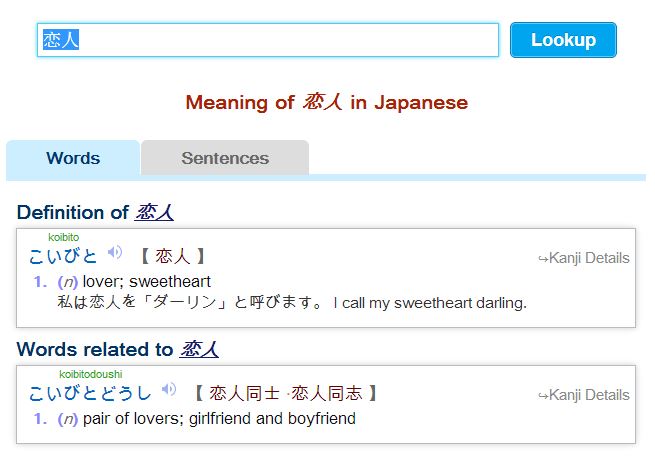
Task: Click the translation 'I call my sweetheart darling.'
Action: coord(430,302)
